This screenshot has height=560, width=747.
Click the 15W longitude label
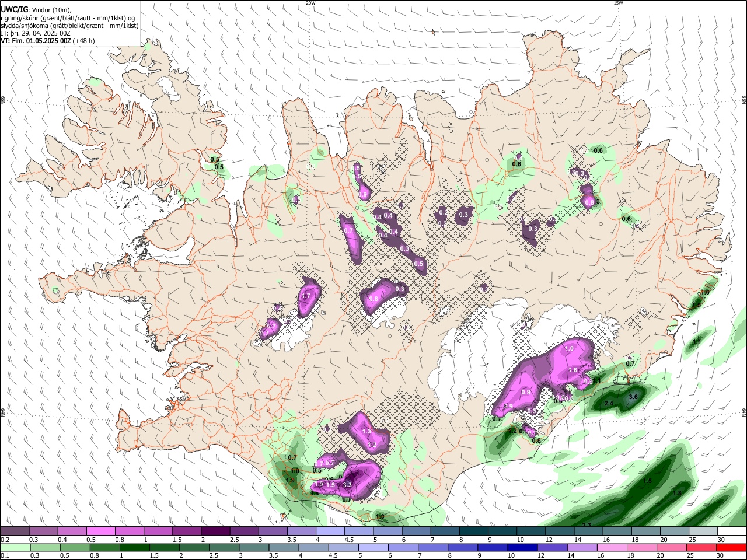618,3
